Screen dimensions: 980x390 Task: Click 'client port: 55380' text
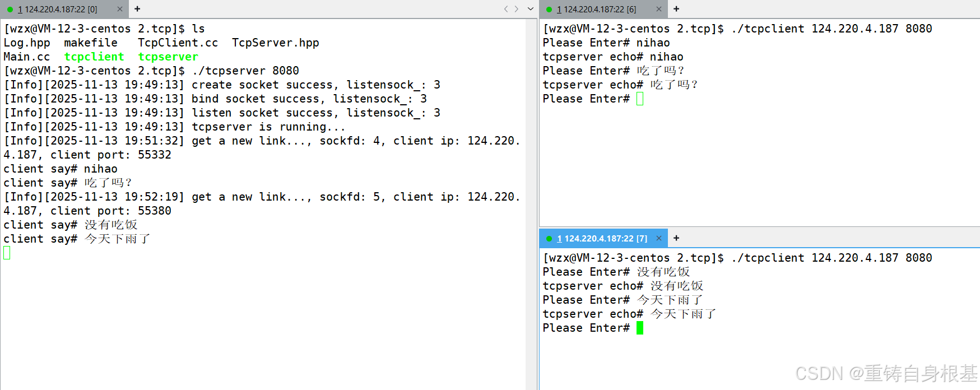click(x=111, y=211)
